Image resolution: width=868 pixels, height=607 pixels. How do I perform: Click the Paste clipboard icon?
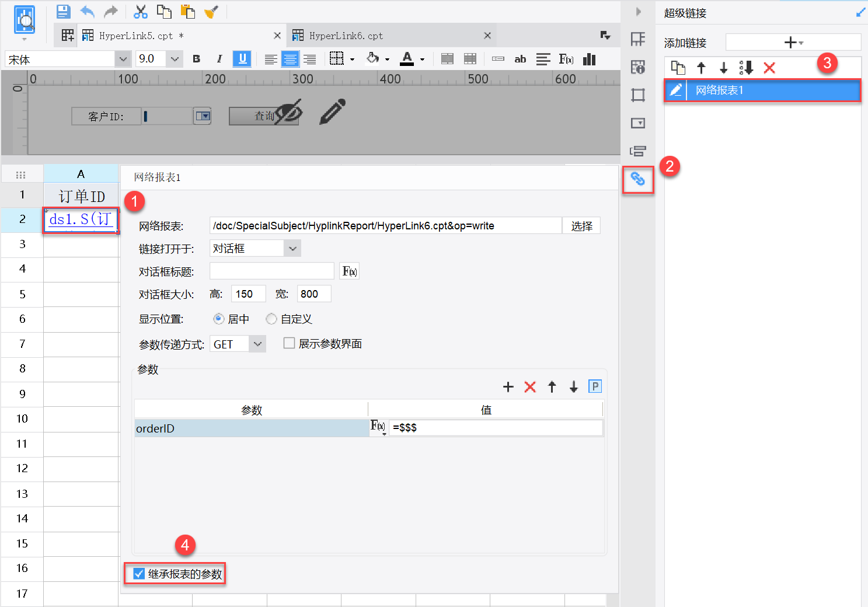(187, 11)
